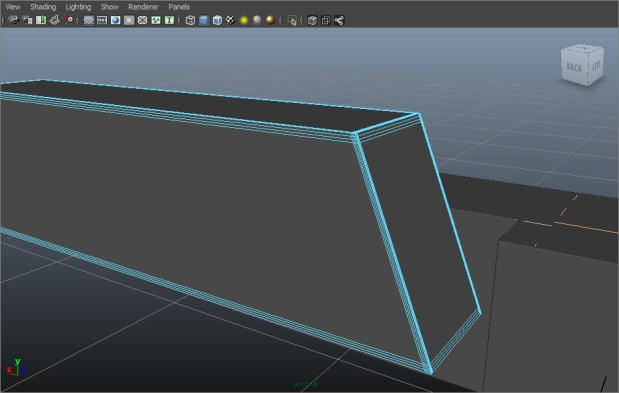Click X-Ray Active Components icon

click(x=326, y=20)
